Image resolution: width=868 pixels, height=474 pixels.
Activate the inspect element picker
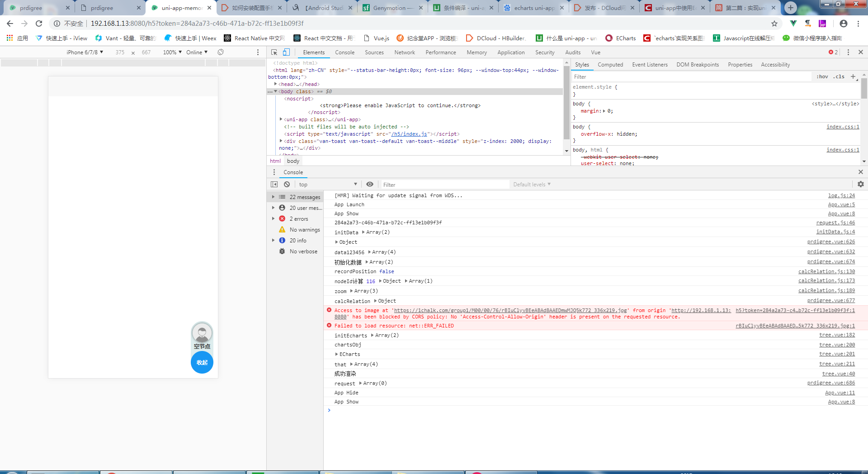point(274,52)
